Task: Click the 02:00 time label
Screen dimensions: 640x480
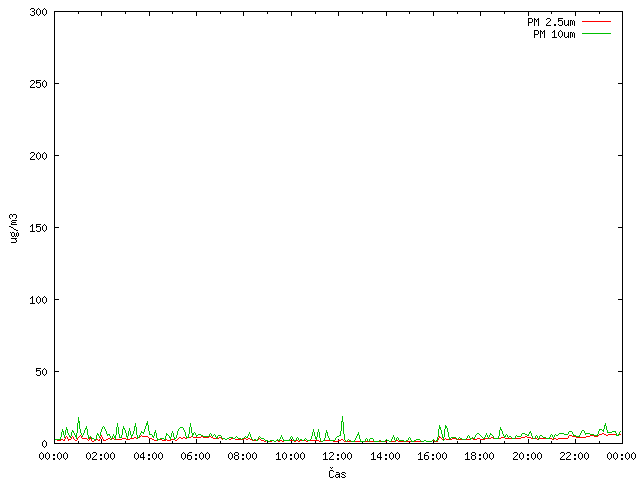Action: [100, 456]
